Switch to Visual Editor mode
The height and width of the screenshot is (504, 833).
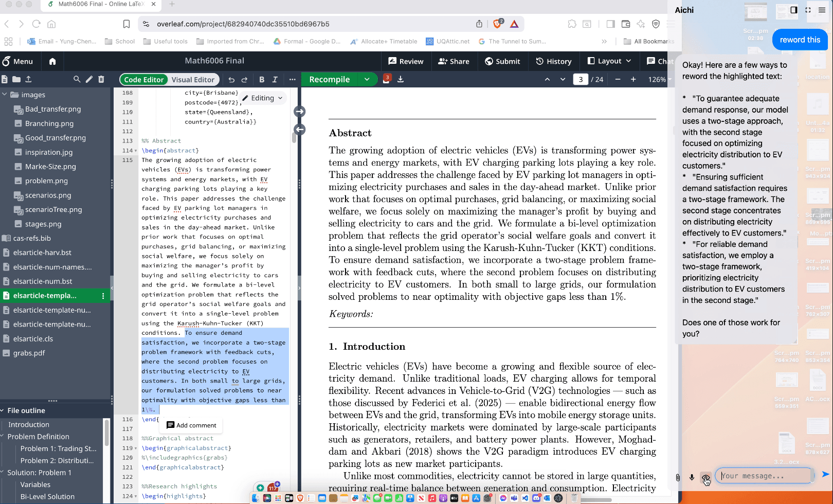pyautogui.click(x=193, y=79)
